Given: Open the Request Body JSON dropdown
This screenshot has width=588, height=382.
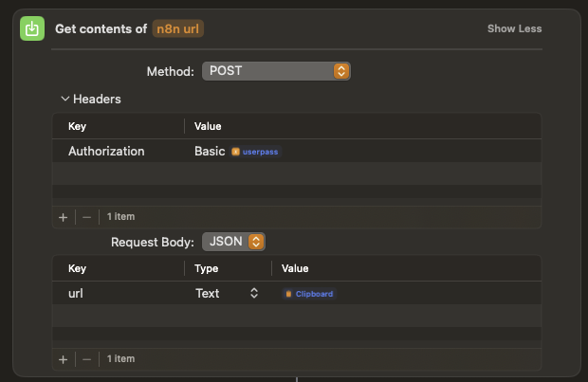Looking at the screenshot, I should click(229, 242).
